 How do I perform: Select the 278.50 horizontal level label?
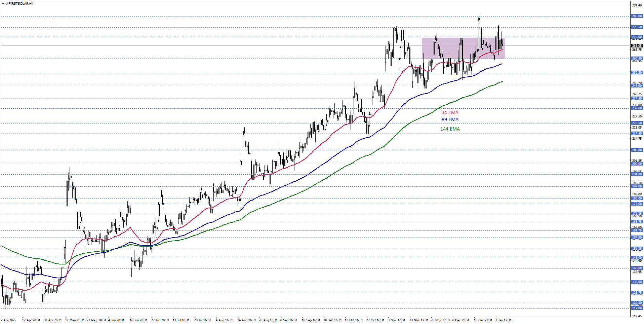coord(637,27)
